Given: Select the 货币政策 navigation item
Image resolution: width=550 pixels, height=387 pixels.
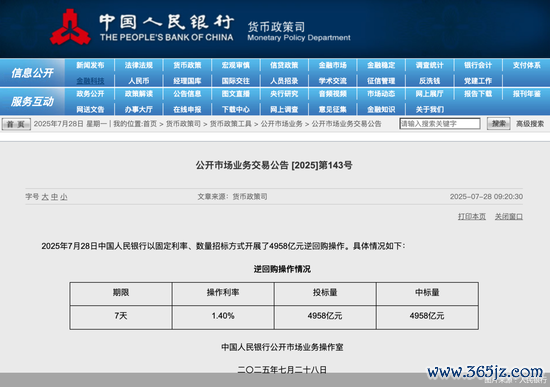Looking at the screenshot, I should pyautogui.click(x=187, y=65).
